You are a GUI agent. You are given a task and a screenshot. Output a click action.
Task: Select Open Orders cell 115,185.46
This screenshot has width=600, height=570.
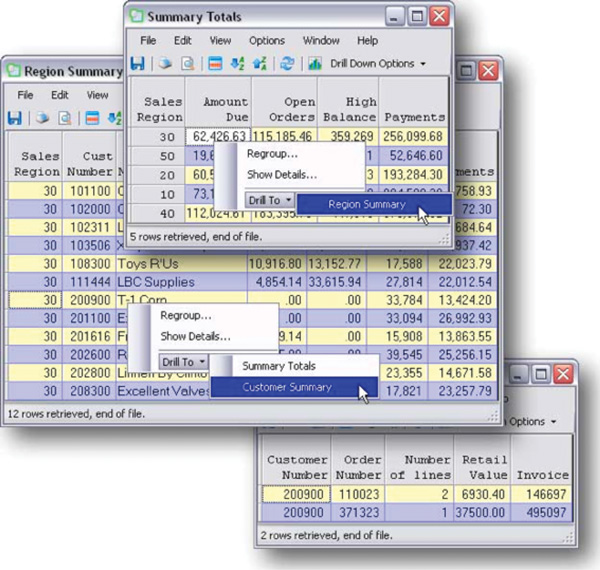[x=284, y=137]
